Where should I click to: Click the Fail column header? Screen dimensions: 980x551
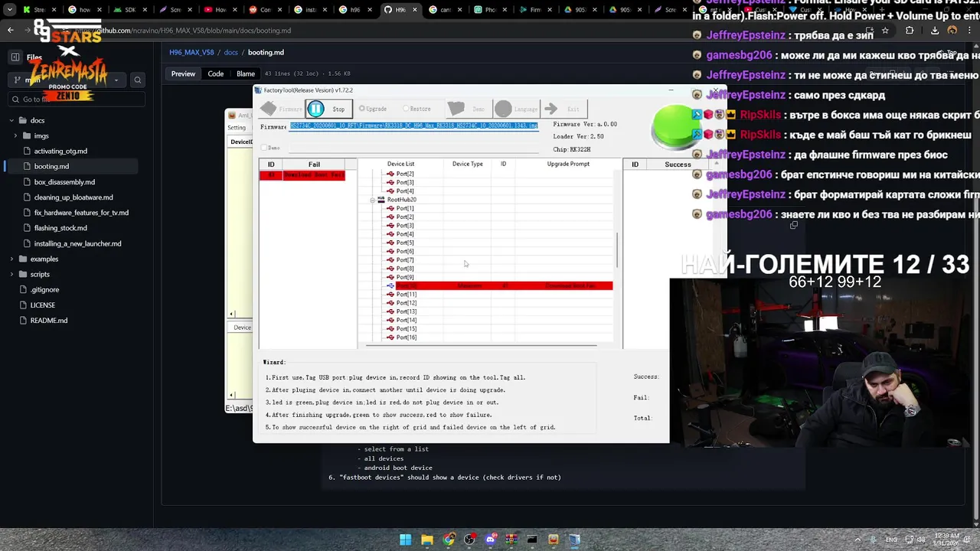[x=314, y=165]
